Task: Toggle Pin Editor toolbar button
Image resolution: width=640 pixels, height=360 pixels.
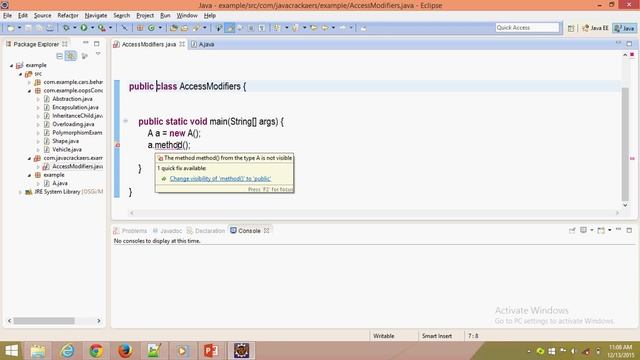Action: click(x=363, y=28)
